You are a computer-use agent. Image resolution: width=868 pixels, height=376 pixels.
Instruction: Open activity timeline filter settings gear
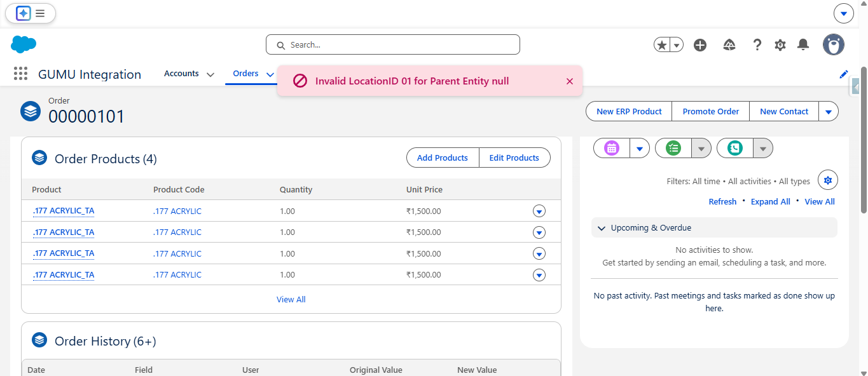click(827, 180)
